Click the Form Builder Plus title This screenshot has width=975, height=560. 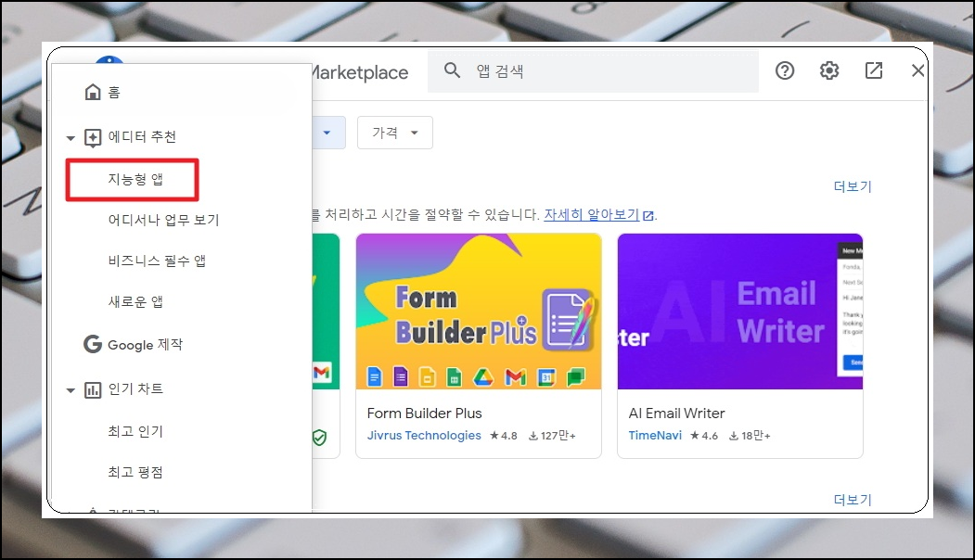pos(424,414)
